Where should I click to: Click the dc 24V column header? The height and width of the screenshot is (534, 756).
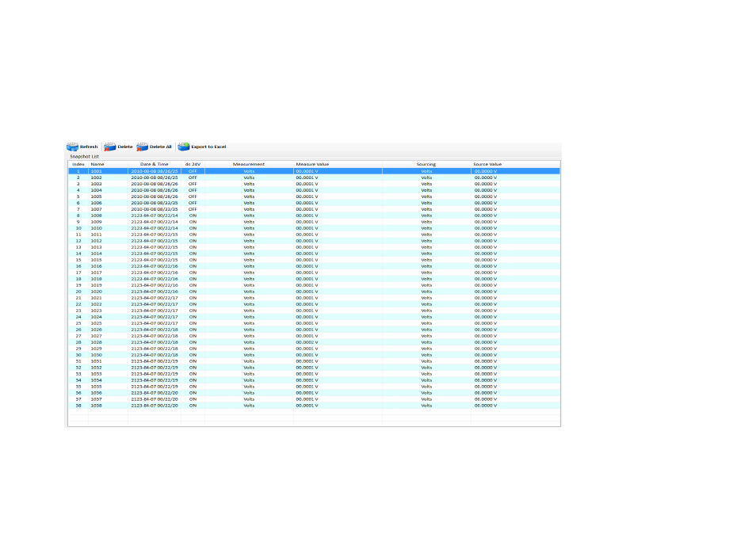point(193,164)
